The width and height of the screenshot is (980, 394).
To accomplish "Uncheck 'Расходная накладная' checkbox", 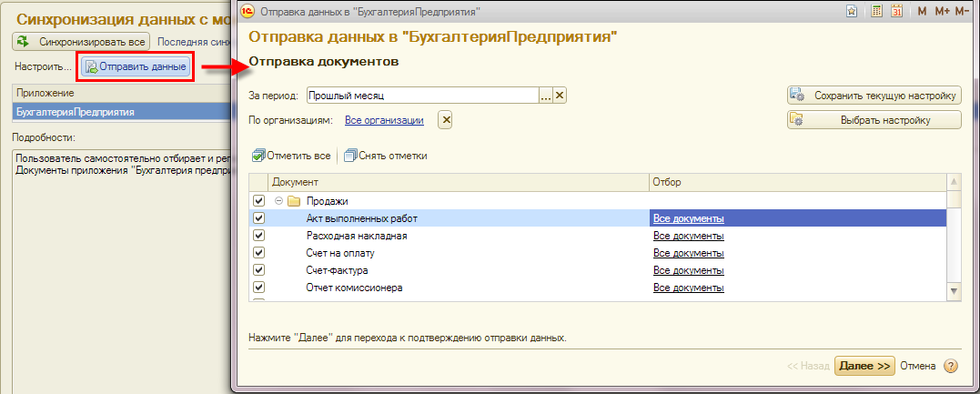I will pyautogui.click(x=258, y=236).
